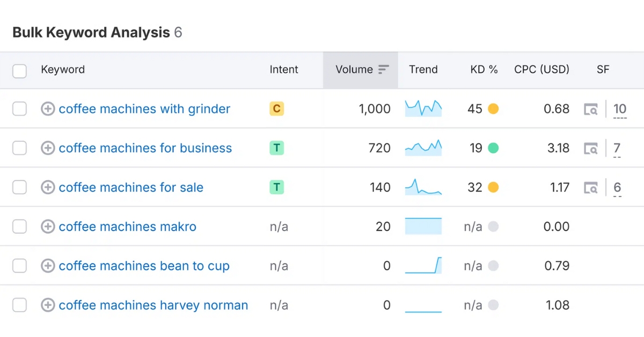The image size is (644, 337).
Task: Tick checkbox for 'coffee machines for sale'
Action: [19, 187]
